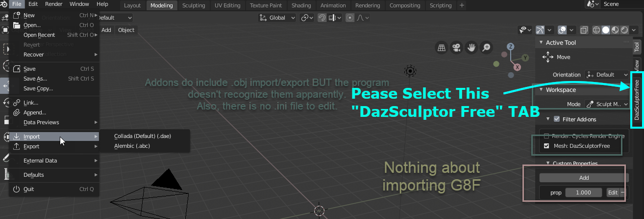Open proportional falloff curve dropdown
Viewport: 644px width, 219px height.
pos(362,18)
